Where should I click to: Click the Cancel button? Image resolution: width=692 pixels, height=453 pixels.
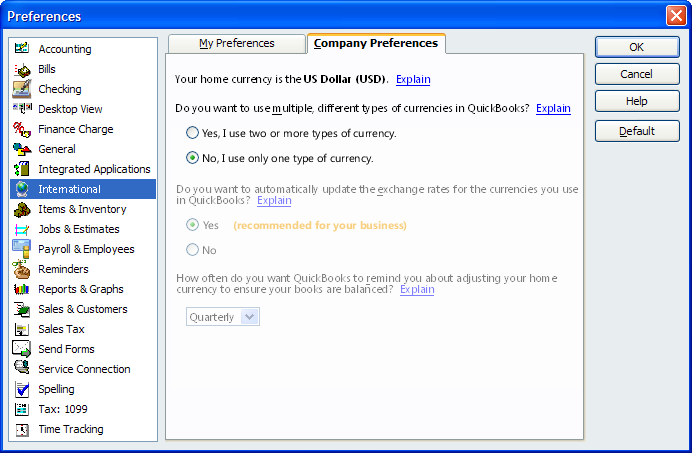pos(637,74)
